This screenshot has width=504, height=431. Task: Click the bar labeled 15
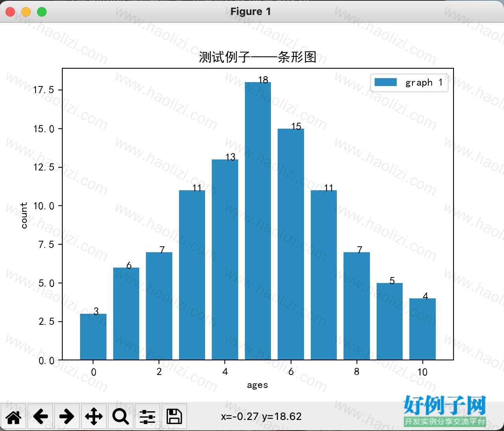(291, 244)
